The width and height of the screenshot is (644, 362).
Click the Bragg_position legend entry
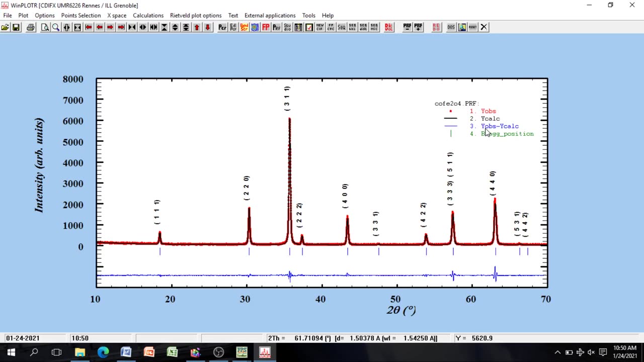click(507, 134)
